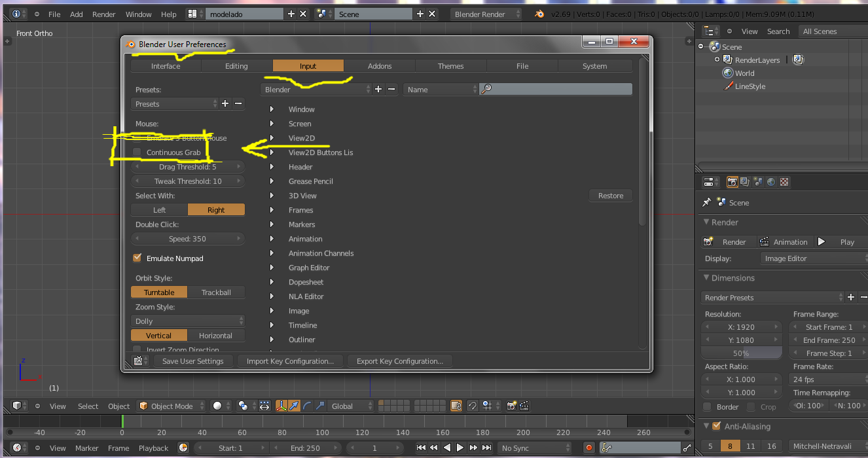Open the Presets dropdown in preferences
The height and width of the screenshot is (458, 868).
click(175, 104)
